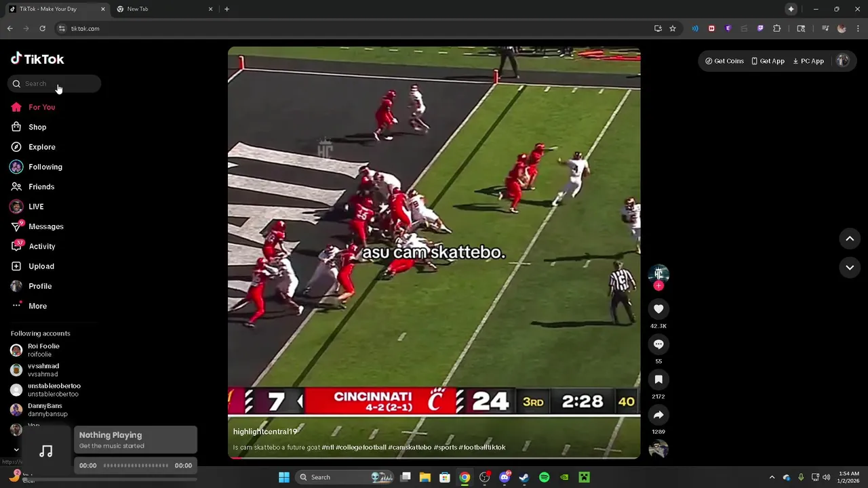The width and height of the screenshot is (868, 488).
Task: Go to the next video with down arrow
Action: coord(850,268)
